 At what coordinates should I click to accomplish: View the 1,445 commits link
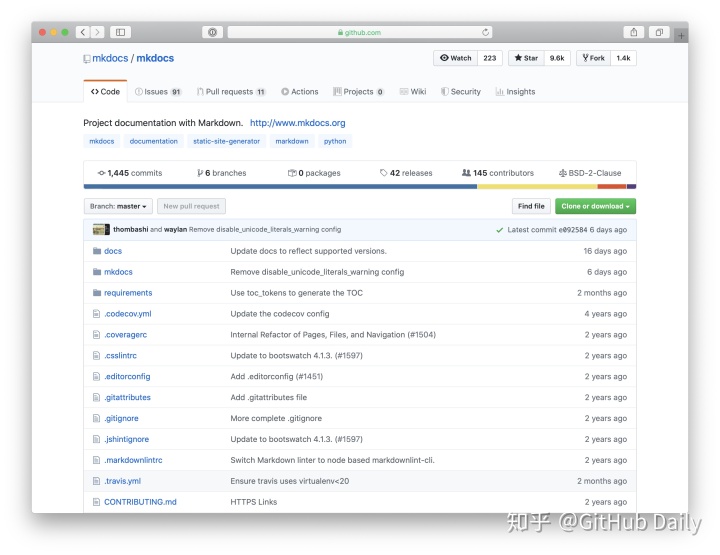[x=130, y=173]
